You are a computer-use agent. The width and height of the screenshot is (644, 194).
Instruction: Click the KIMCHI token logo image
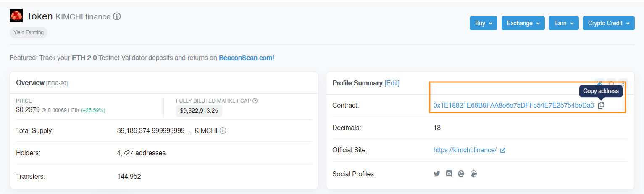point(16,16)
